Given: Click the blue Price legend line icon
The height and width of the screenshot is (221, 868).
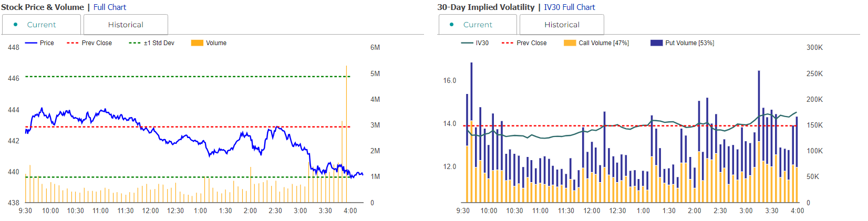Looking at the screenshot, I should 31,43.
